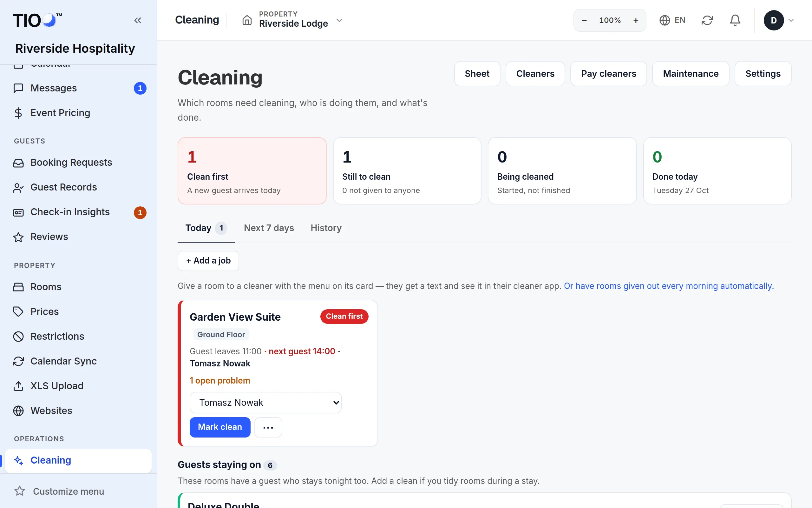This screenshot has width=812, height=508.
Task: Decrease zoom with the minus button
Action: click(584, 21)
